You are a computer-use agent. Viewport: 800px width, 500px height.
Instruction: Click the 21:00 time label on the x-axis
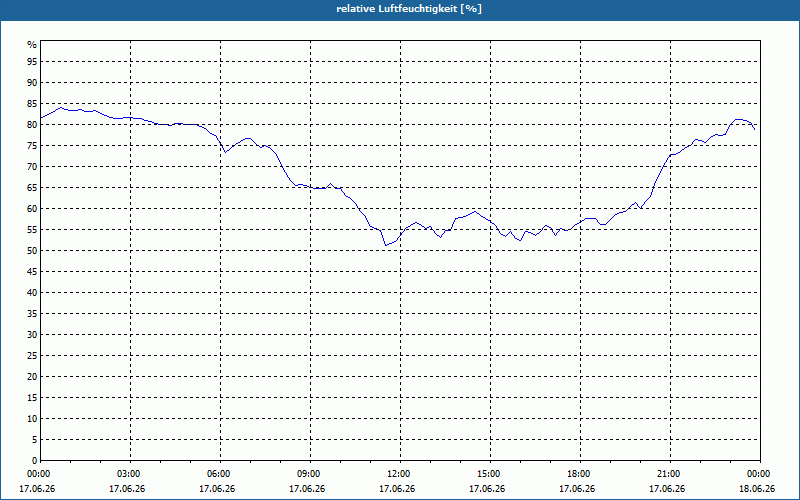click(670, 474)
